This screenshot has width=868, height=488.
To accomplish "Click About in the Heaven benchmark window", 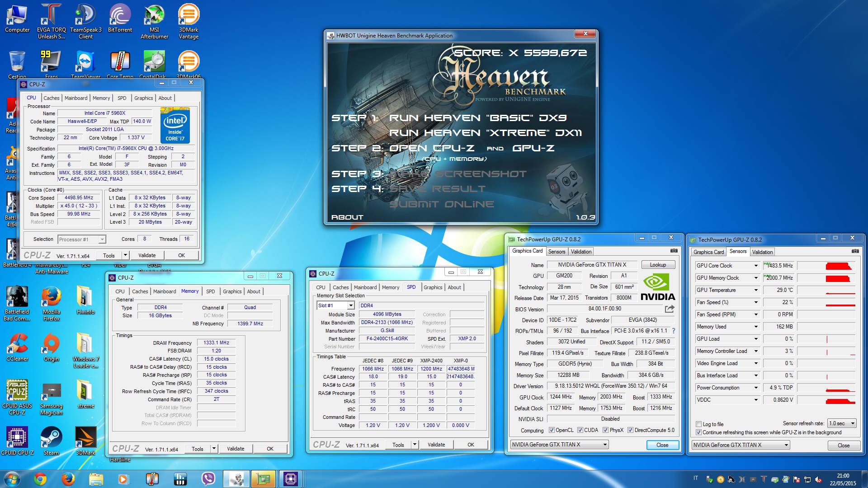I will coord(347,217).
